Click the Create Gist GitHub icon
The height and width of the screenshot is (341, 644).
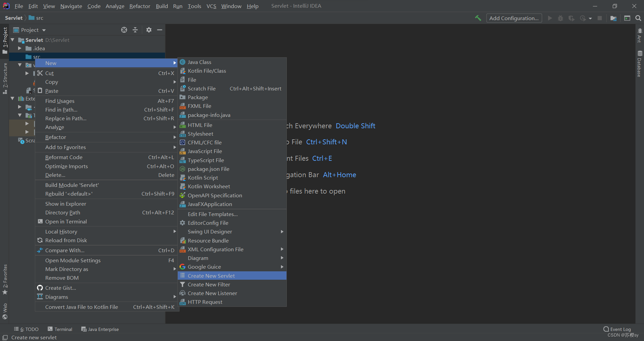[40, 288]
